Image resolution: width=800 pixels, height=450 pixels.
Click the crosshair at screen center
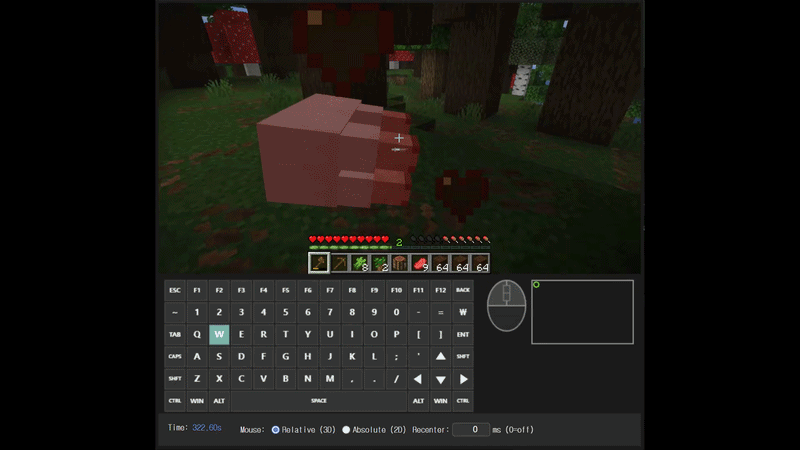[x=399, y=138]
